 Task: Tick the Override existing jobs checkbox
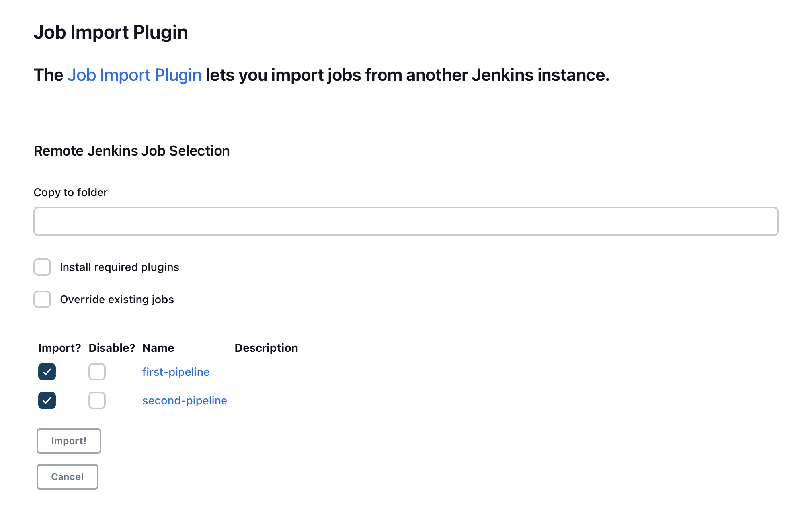click(x=42, y=299)
